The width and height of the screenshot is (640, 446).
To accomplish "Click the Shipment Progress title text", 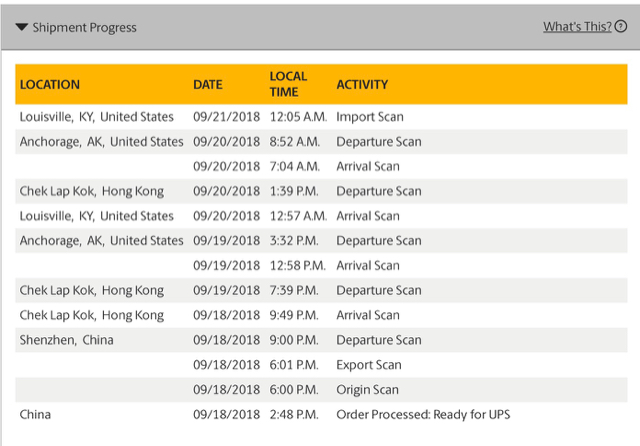I will point(84,27).
